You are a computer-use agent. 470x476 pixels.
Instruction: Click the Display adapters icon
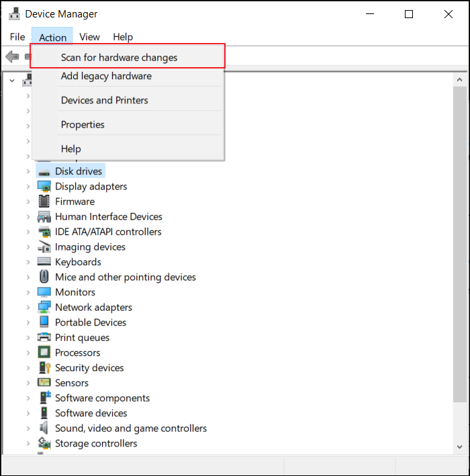(x=44, y=187)
